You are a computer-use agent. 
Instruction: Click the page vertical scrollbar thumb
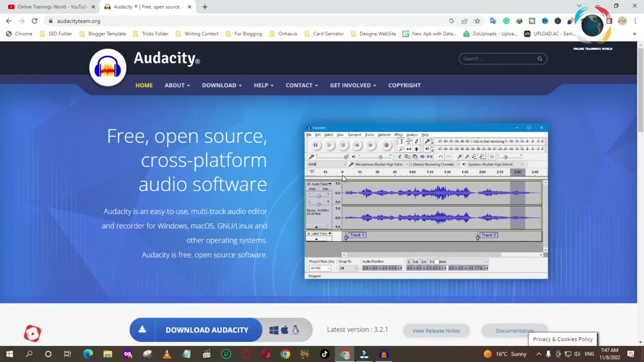click(640, 90)
